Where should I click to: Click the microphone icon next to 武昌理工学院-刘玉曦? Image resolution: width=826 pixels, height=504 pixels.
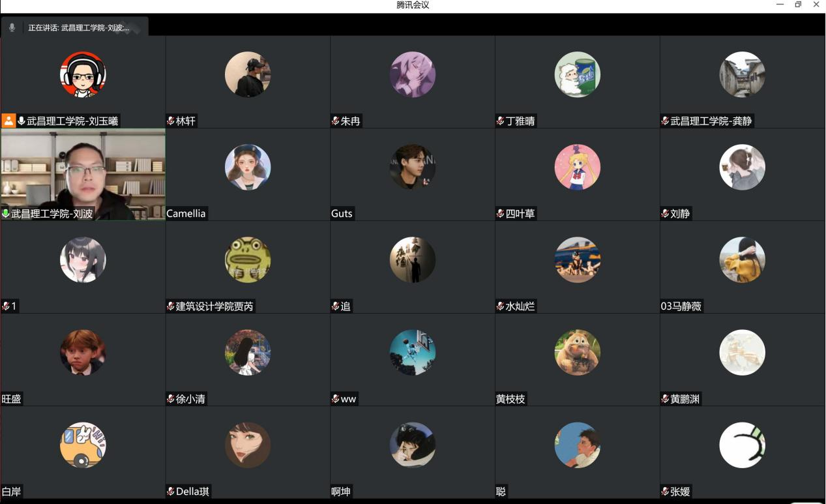click(22, 121)
